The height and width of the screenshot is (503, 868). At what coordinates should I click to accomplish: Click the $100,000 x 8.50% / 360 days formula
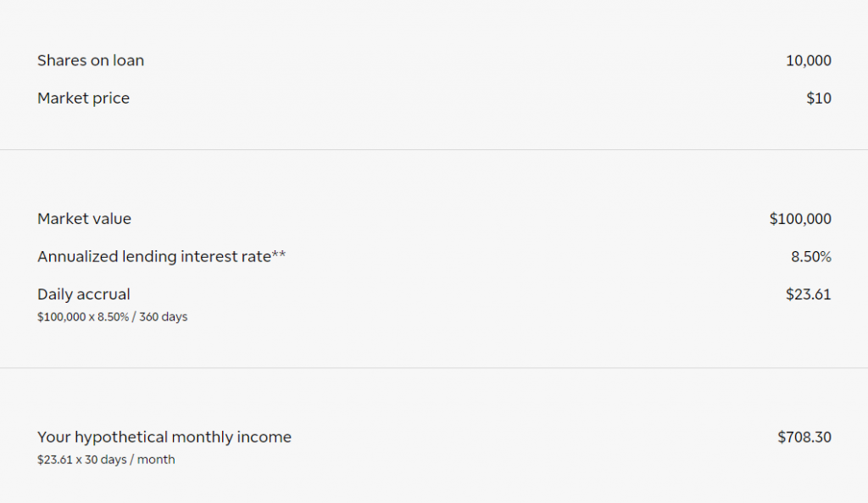coord(113,317)
